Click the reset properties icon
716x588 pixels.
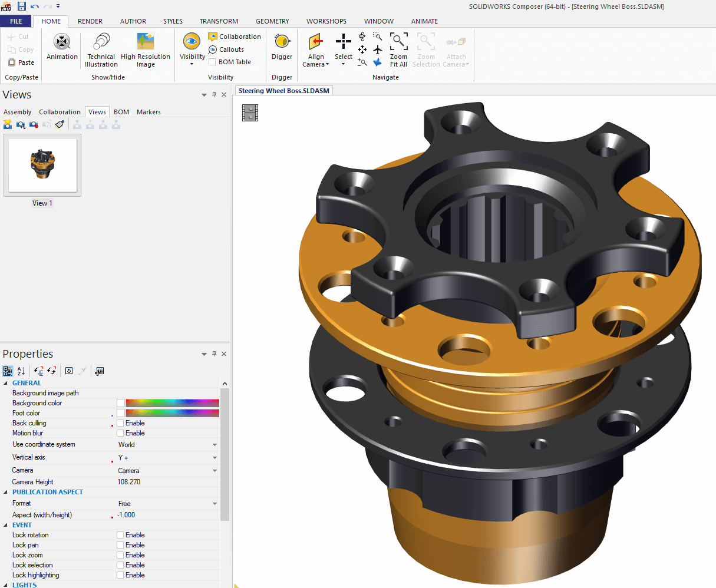[69, 371]
